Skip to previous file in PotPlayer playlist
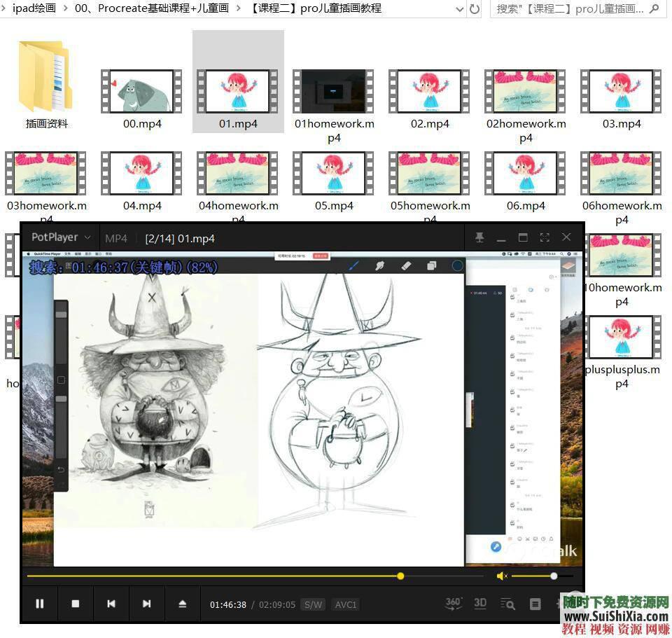The height and width of the screenshot is (638, 672). tap(111, 604)
